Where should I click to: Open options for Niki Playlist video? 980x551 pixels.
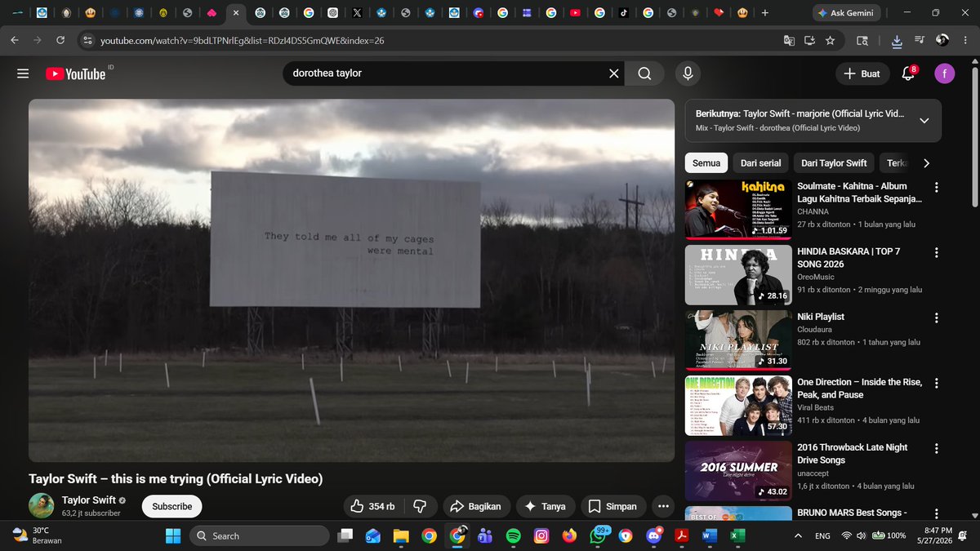pos(937,318)
